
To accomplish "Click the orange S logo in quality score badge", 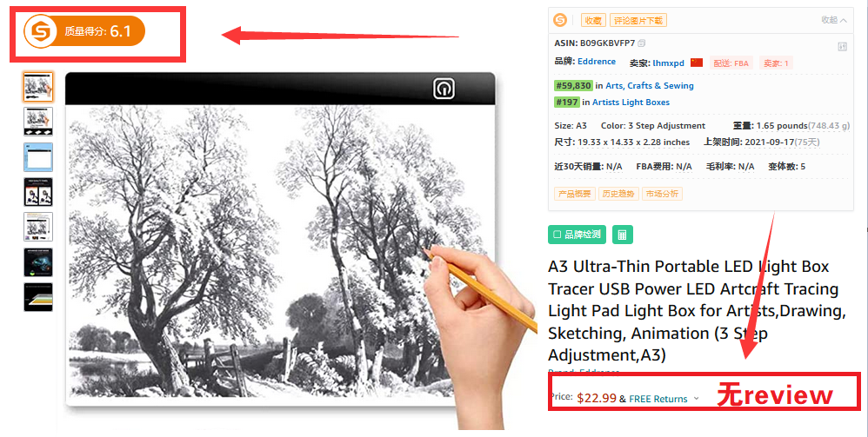I will tap(40, 31).
